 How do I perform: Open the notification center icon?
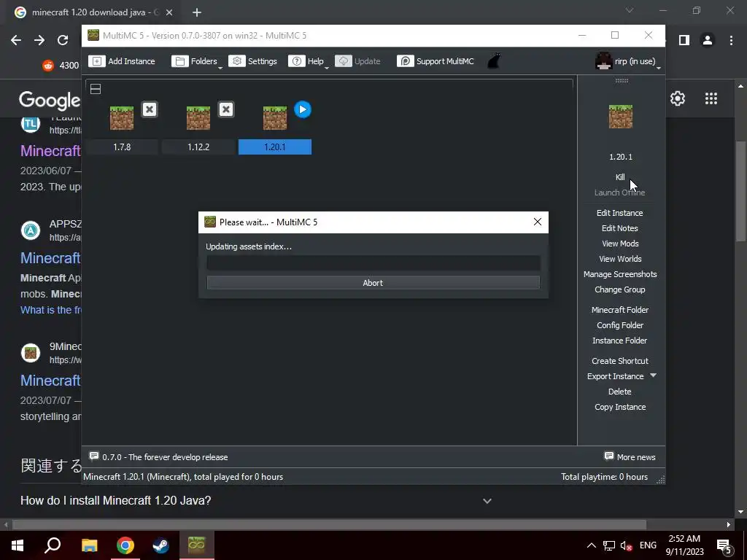(724, 545)
